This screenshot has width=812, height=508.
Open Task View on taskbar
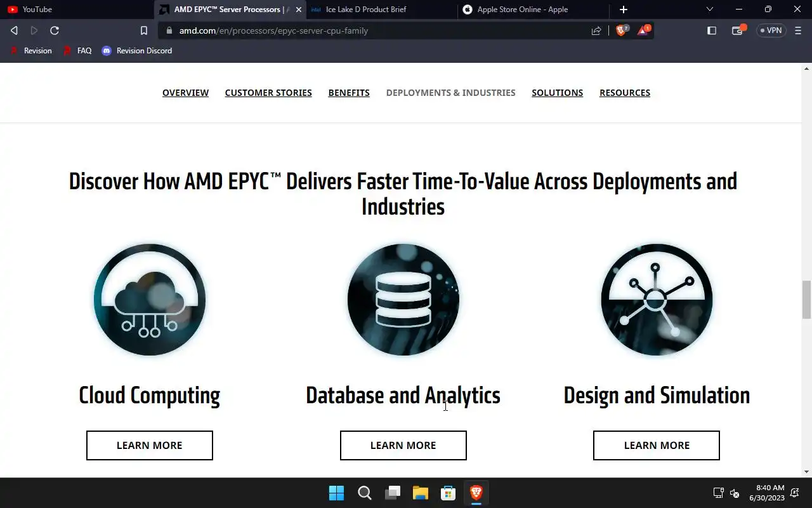click(x=393, y=493)
